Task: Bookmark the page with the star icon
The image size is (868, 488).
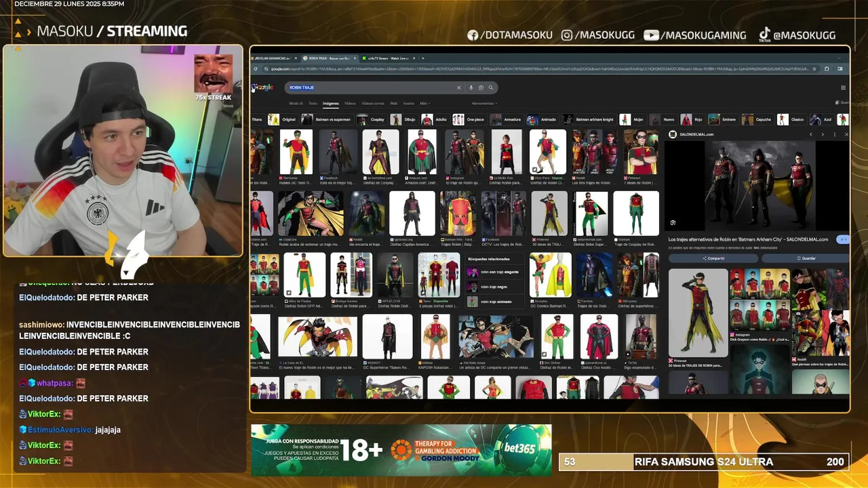Action: pyautogui.click(x=814, y=68)
